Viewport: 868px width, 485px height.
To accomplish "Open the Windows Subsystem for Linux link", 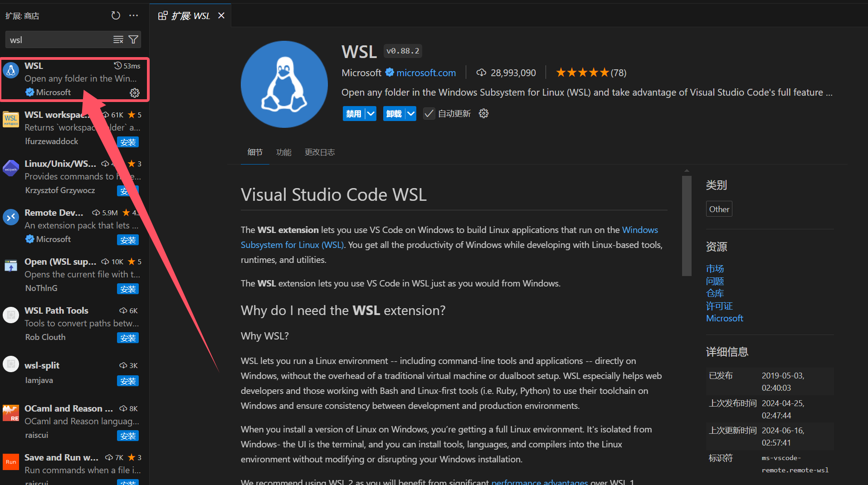I will 449,238.
